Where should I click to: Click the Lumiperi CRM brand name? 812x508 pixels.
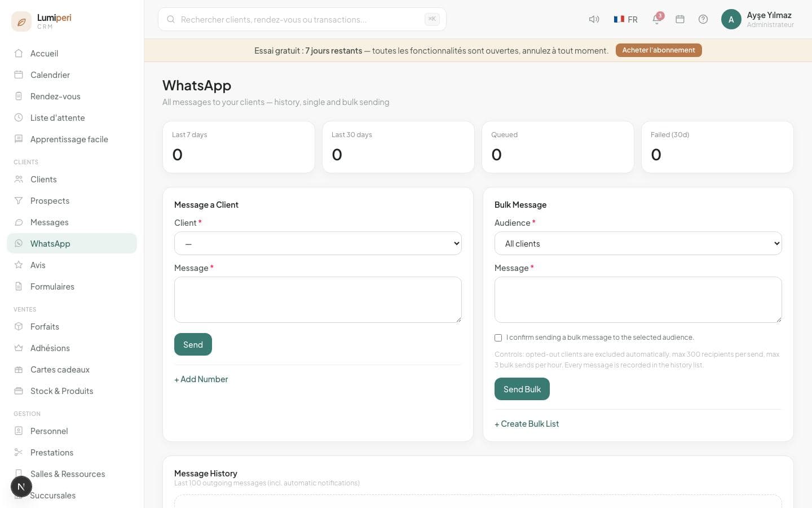[54, 21]
